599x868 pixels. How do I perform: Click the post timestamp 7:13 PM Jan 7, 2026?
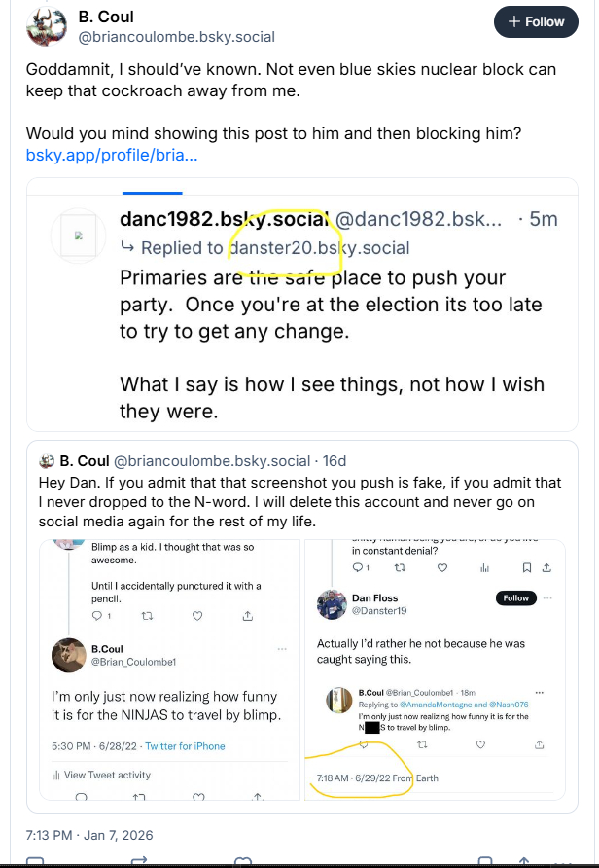(89, 835)
